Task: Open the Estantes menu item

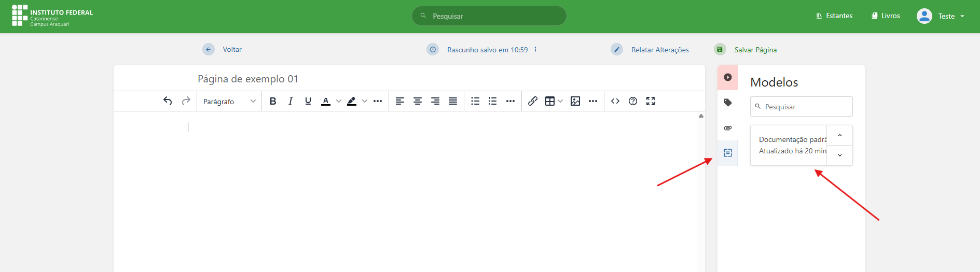Action: 834,16
